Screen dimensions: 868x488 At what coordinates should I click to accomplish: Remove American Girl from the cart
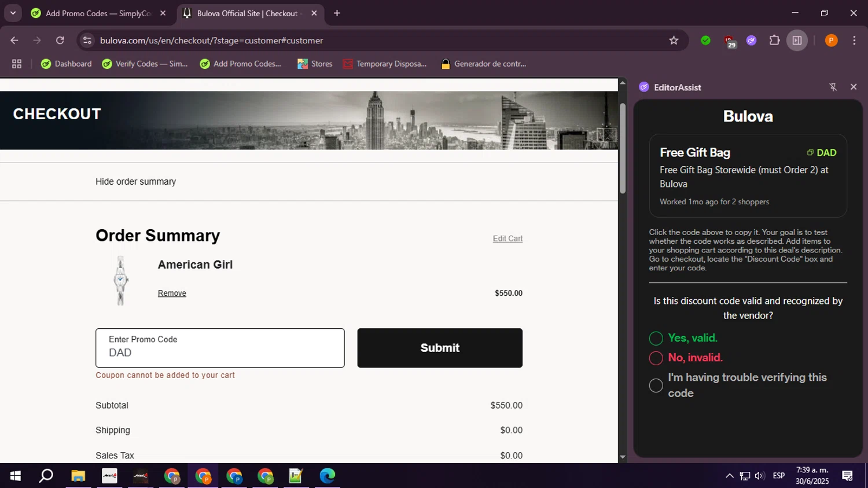click(x=172, y=293)
